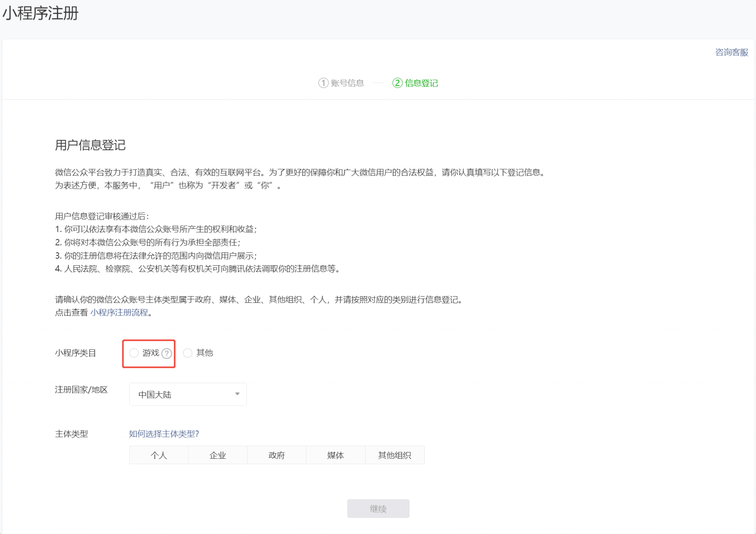Open the 小程序注册流程 link
The height and width of the screenshot is (534, 756).
[x=119, y=313]
